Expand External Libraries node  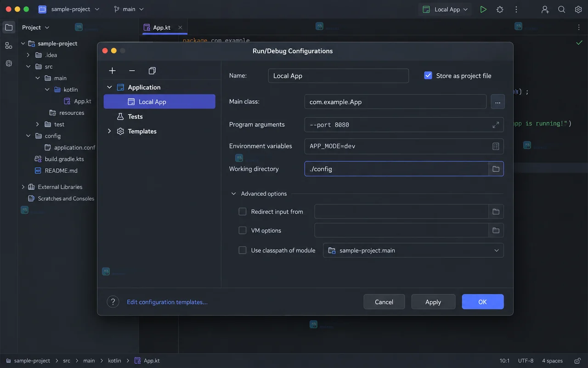23,187
